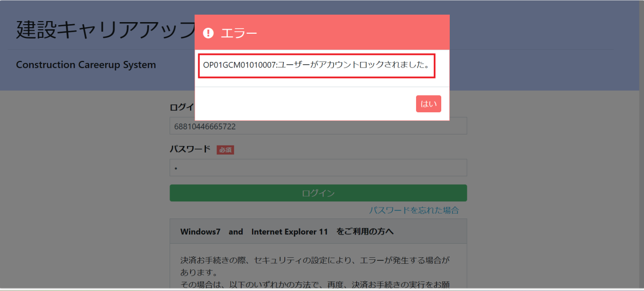644x291 pixels.
Task: Click the Windows7 and Internet Explorer 11 notice header
Action: [x=287, y=232]
